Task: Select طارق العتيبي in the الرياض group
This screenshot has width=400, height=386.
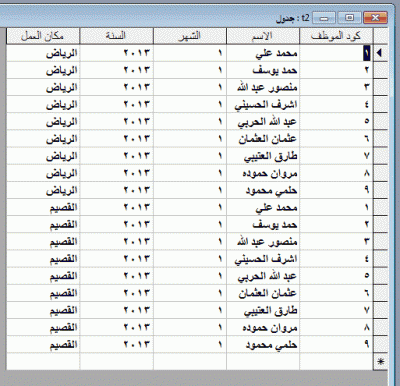Action: (x=263, y=156)
